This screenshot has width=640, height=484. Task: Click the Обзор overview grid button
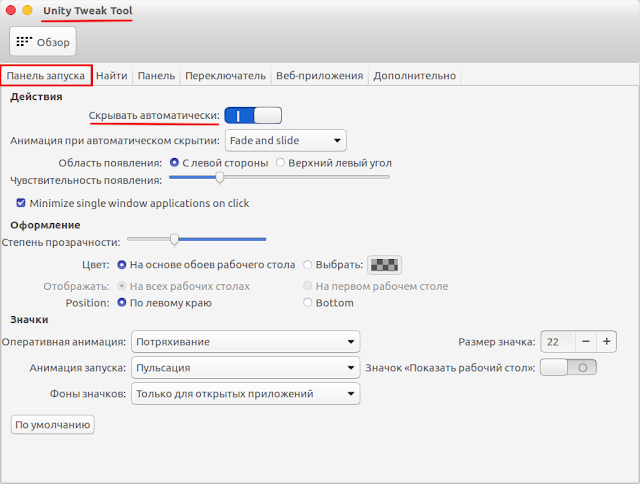(x=43, y=41)
